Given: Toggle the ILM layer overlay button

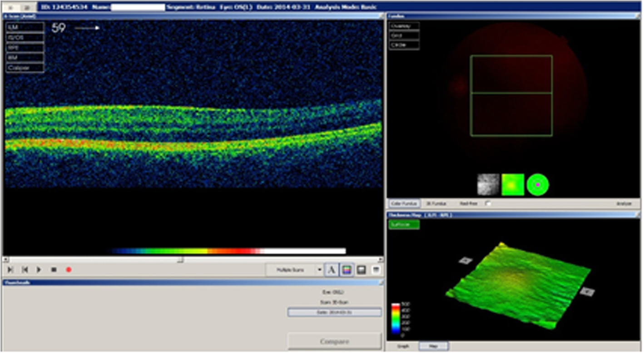Looking at the screenshot, I should 25,27.
